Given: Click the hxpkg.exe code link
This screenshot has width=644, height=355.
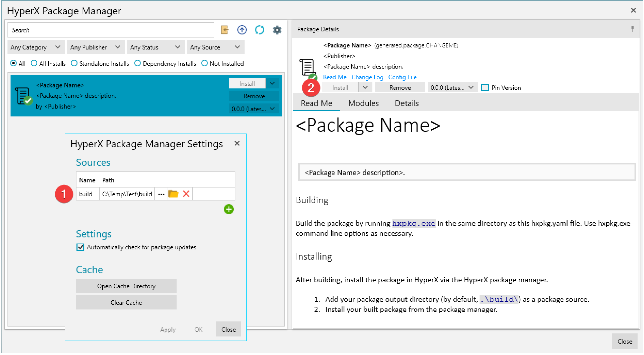Looking at the screenshot, I should tap(414, 223).
